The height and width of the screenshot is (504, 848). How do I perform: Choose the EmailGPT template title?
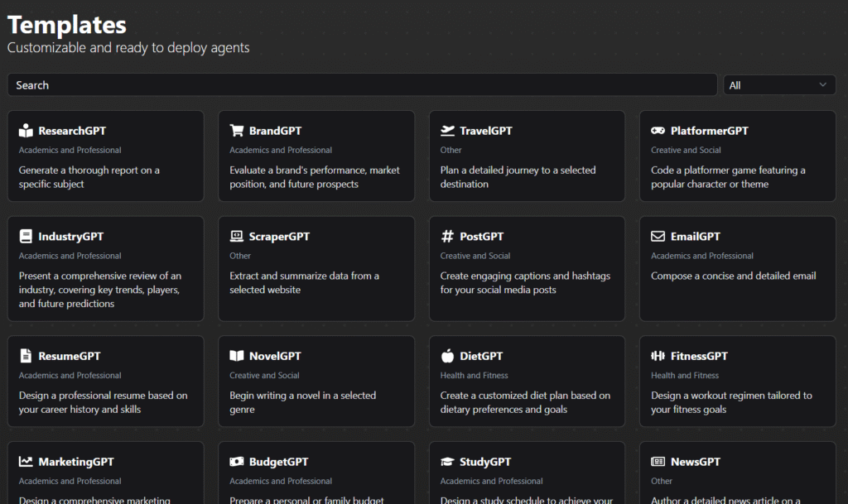[696, 237]
